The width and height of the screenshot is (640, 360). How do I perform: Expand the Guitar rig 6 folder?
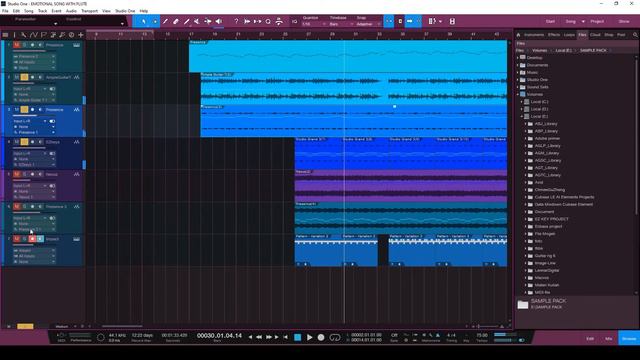coord(525,256)
